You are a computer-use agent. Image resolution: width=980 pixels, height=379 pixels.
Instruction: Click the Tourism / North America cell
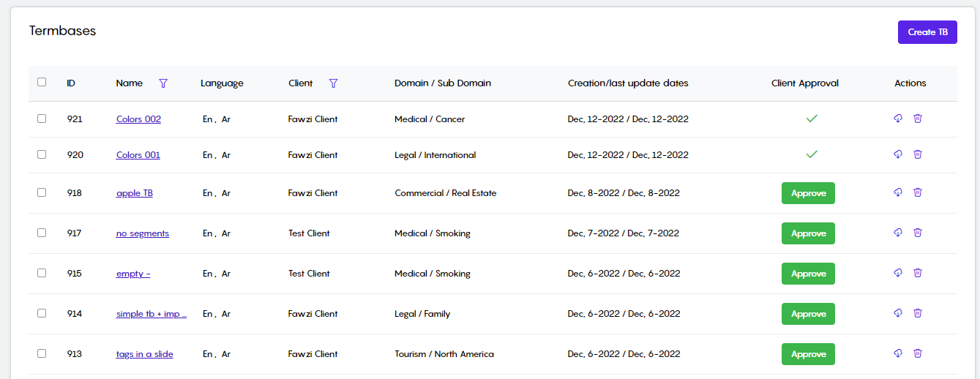coord(444,354)
